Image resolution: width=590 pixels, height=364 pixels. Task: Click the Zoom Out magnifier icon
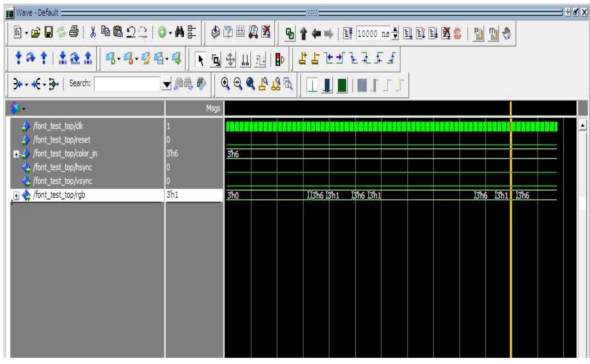[x=238, y=84]
